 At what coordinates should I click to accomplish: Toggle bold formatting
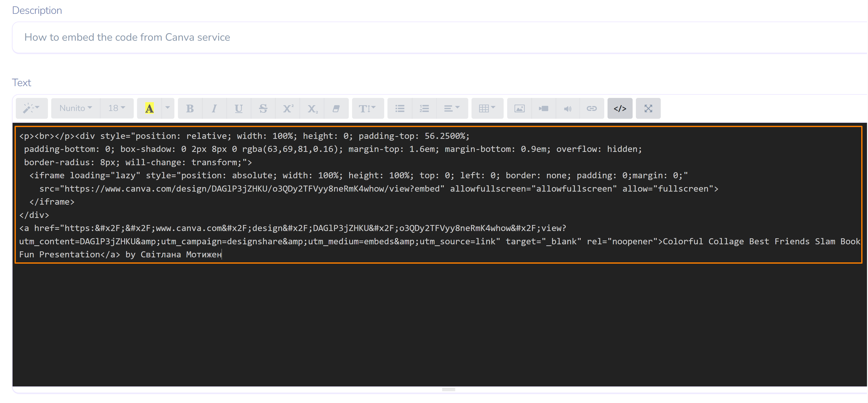(x=190, y=108)
